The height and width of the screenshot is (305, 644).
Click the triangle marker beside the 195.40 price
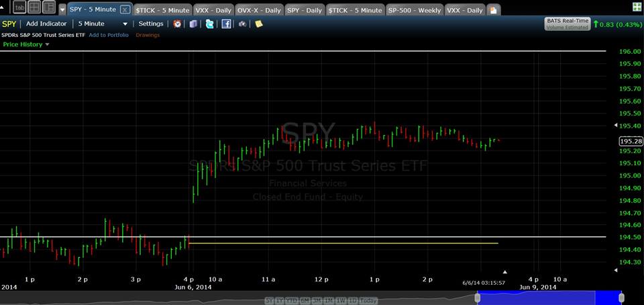615,125
